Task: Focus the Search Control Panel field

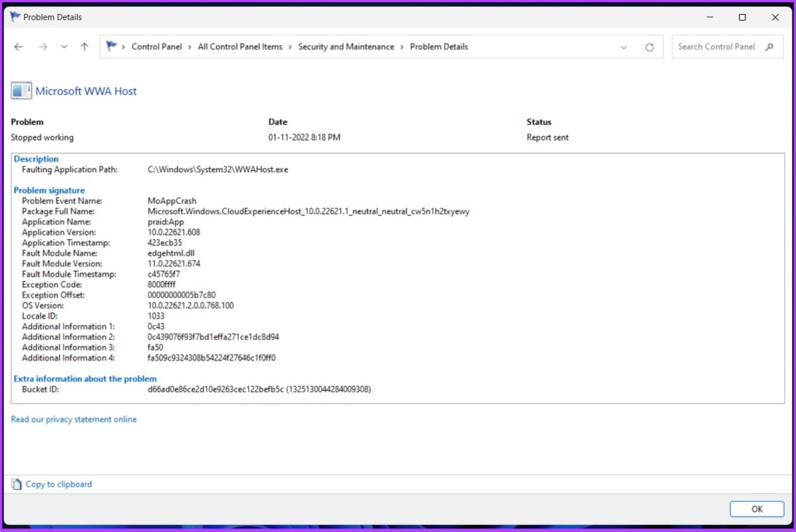Action: [x=727, y=47]
